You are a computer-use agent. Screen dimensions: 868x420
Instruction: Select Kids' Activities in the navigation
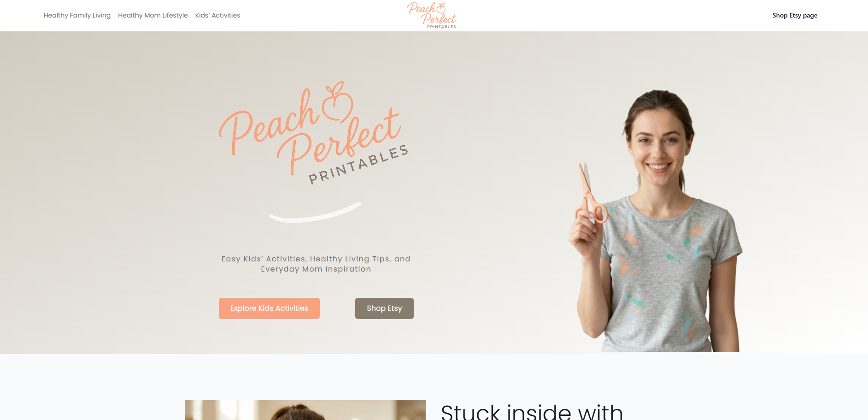tap(217, 15)
